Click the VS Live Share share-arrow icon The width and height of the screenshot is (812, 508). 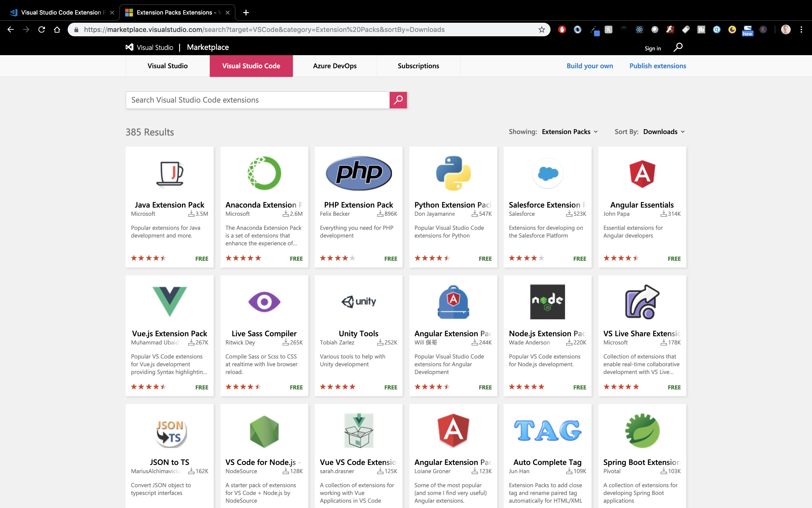642,302
